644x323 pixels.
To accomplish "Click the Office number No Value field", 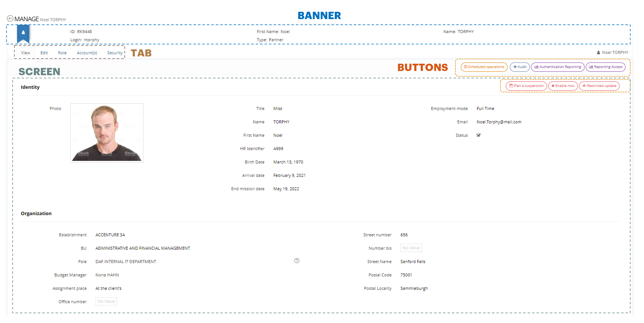I will (106, 301).
